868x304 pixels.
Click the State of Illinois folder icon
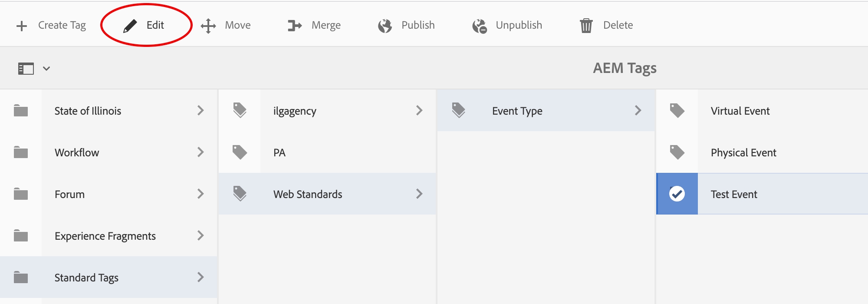[21, 111]
